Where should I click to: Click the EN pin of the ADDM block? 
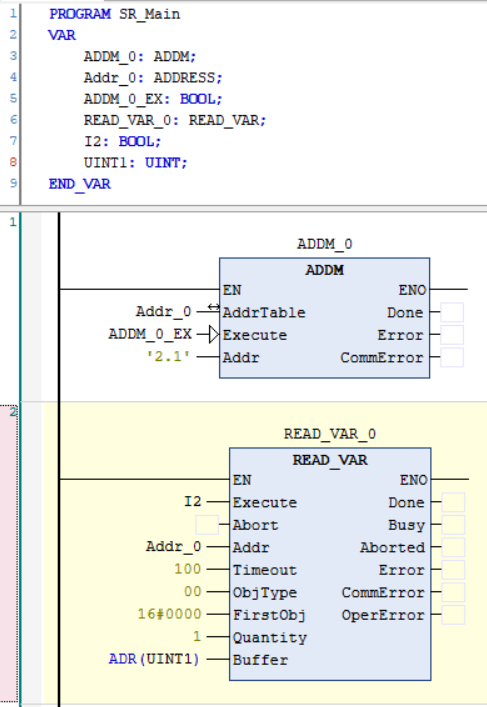click(x=232, y=290)
